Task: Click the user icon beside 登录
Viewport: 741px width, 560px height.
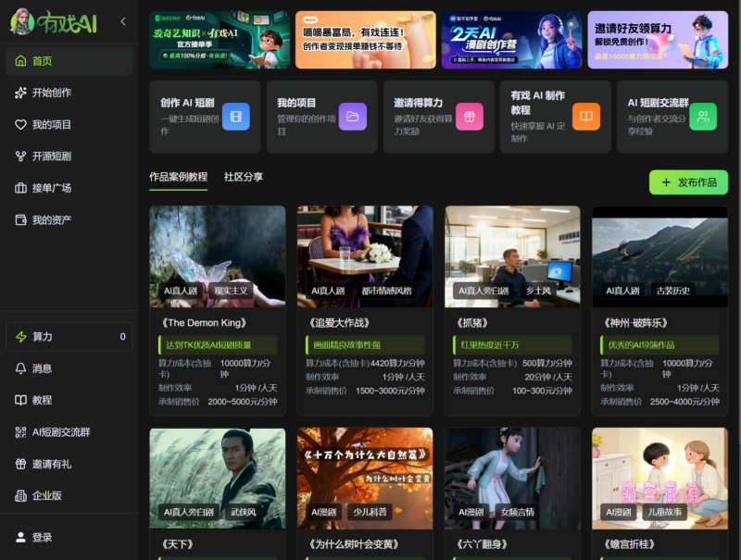Action: [x=20, y=538]
